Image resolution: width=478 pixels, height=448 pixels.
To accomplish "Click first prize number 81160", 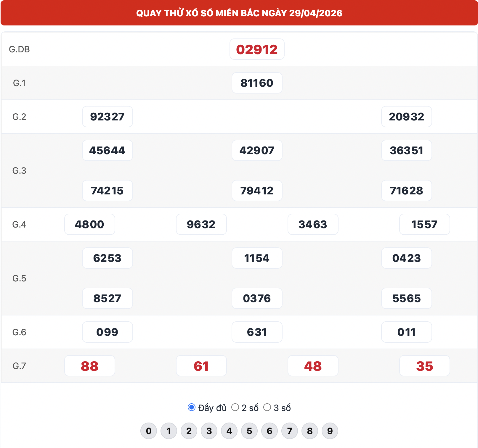I will tap(257, 83).
